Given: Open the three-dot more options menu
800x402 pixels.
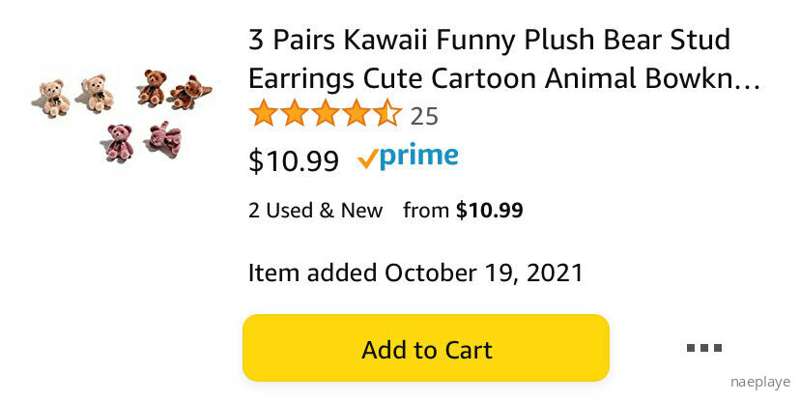Looking at the screenshot, I should [704, 348].
